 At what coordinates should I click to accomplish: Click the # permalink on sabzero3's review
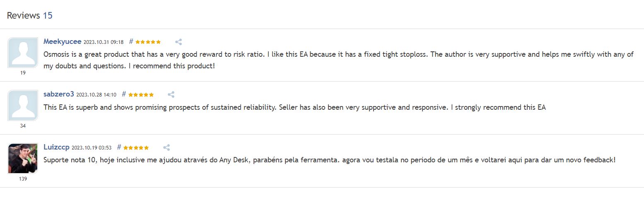pyautogui.click(x=124, y=94)
